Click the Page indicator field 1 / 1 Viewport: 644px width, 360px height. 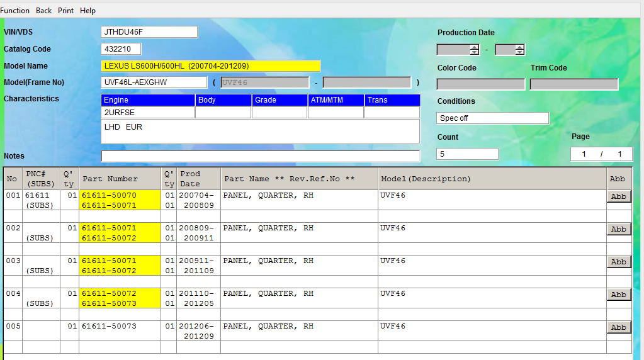pyautogui.click(x=601, y=154)
